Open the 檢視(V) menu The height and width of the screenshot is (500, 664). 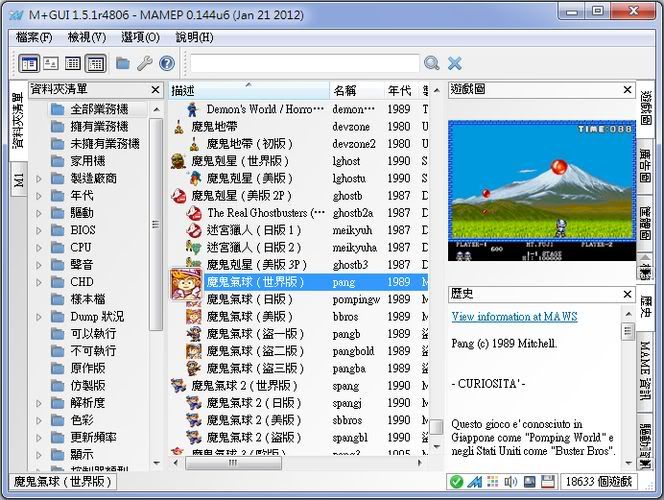[87, 37]
